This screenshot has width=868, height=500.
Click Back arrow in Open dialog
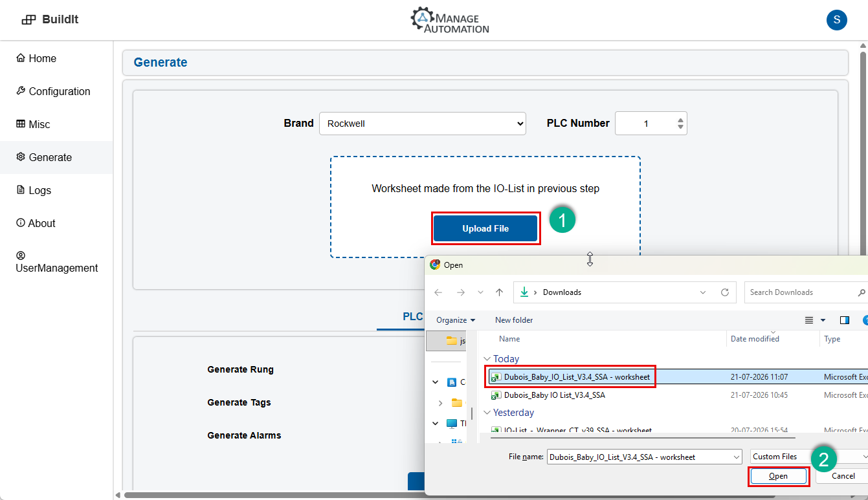(x=438, y=292)
